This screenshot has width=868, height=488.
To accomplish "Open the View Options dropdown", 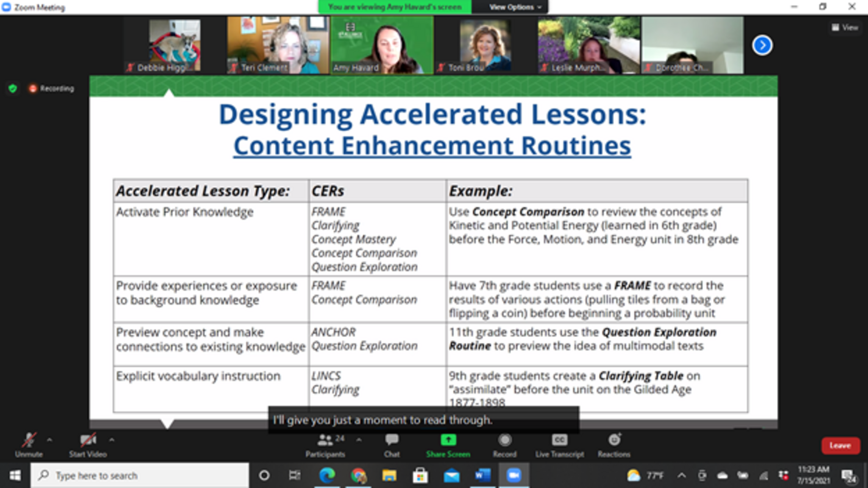I will 515,7.
